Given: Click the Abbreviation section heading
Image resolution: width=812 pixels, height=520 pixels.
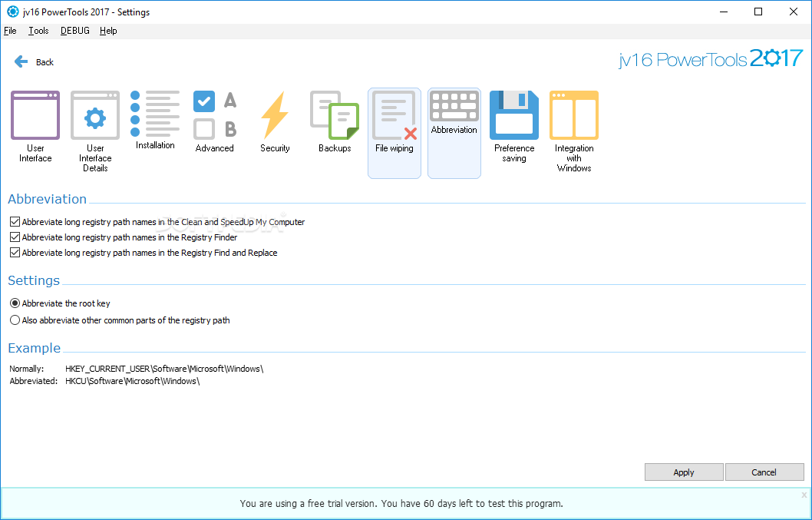Looking at the screenshot, I should pos(47,199).
